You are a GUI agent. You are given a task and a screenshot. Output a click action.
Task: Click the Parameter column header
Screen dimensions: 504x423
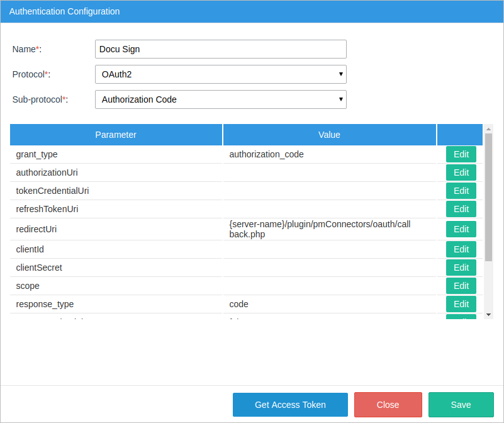click(x=116, y=135)
